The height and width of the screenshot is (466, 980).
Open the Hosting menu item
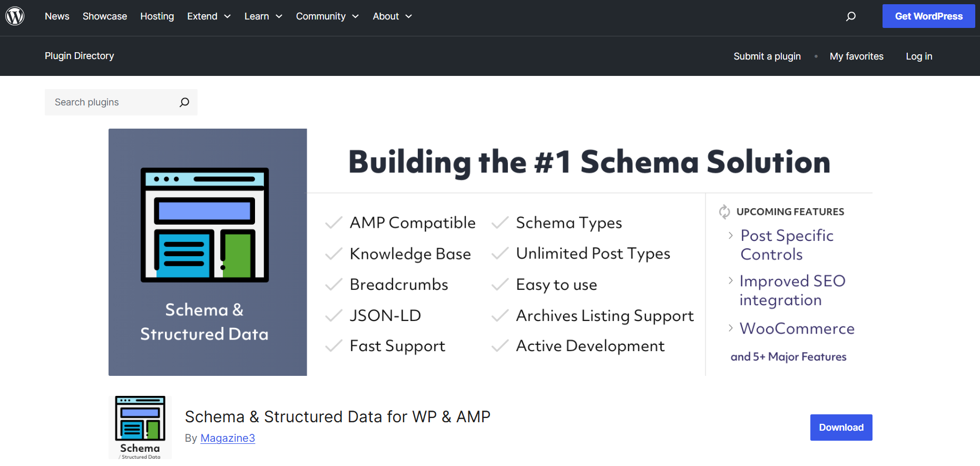coord(157,16)
